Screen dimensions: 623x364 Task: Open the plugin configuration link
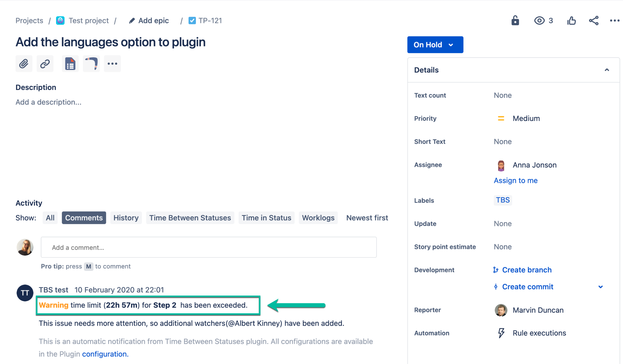(x=105, y=354)
